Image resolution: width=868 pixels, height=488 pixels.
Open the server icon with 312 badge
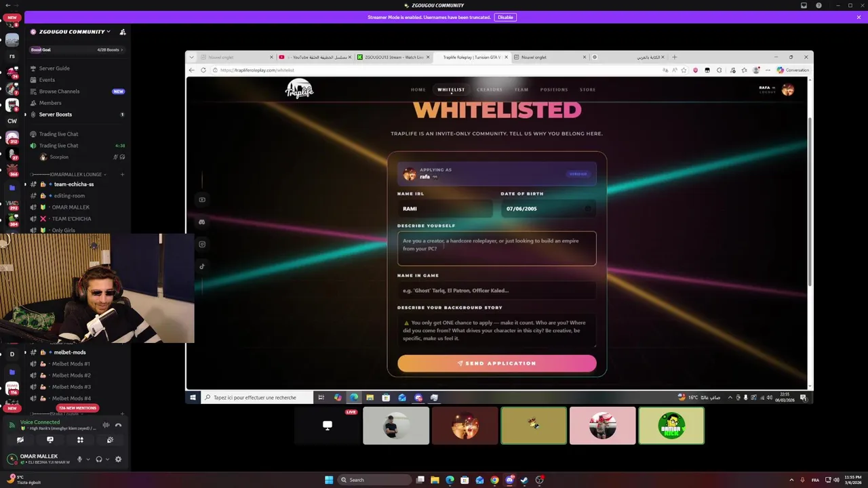[x=12, y=138]
